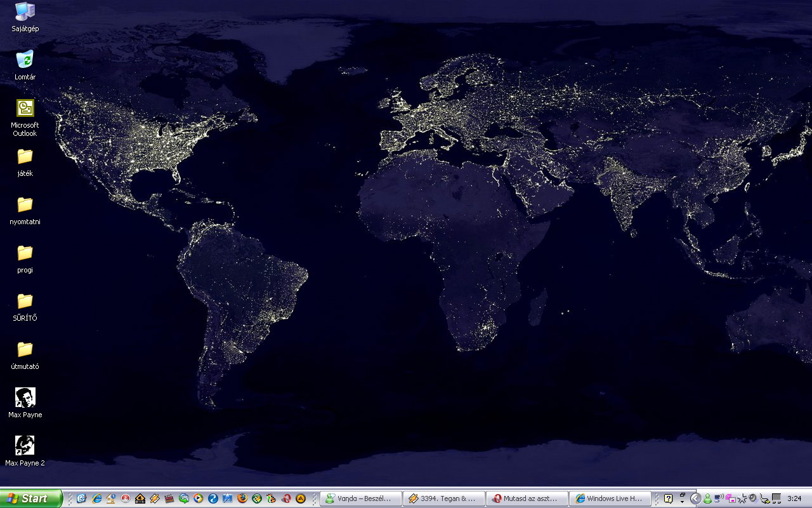The width and height of the screenshot is (812, 508).
Task: Expand hidden system tray icons
Action: [x=696, y=498]
